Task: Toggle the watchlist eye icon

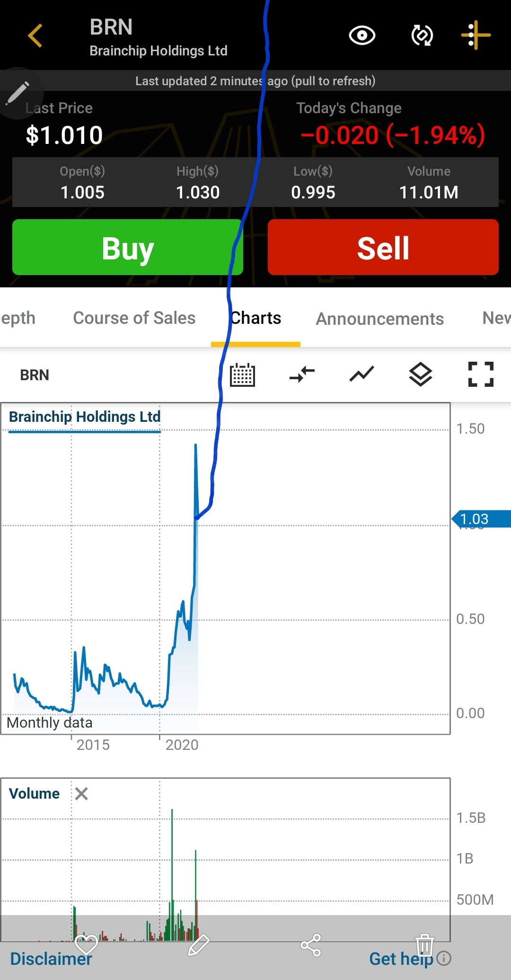Action: click(362, 36)
